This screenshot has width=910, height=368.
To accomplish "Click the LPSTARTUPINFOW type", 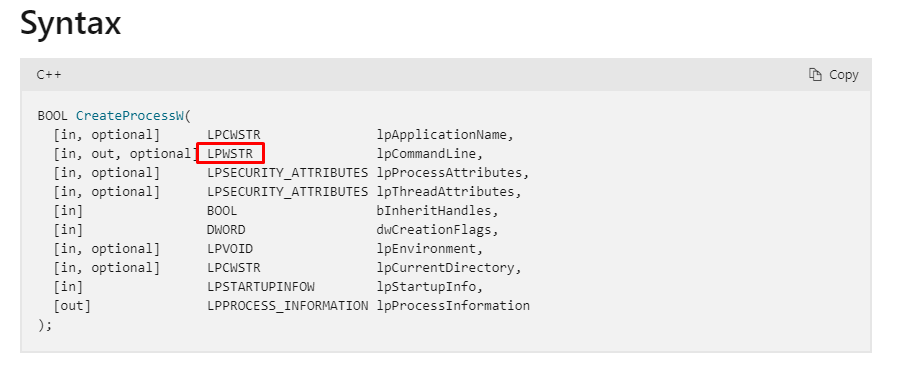I will pos(261,287).
